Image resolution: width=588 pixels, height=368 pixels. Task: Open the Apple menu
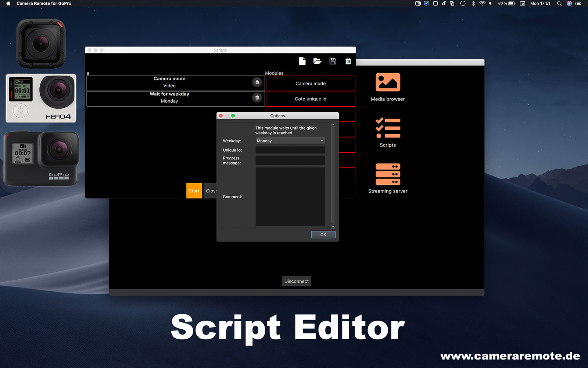[x=8, y=3]
